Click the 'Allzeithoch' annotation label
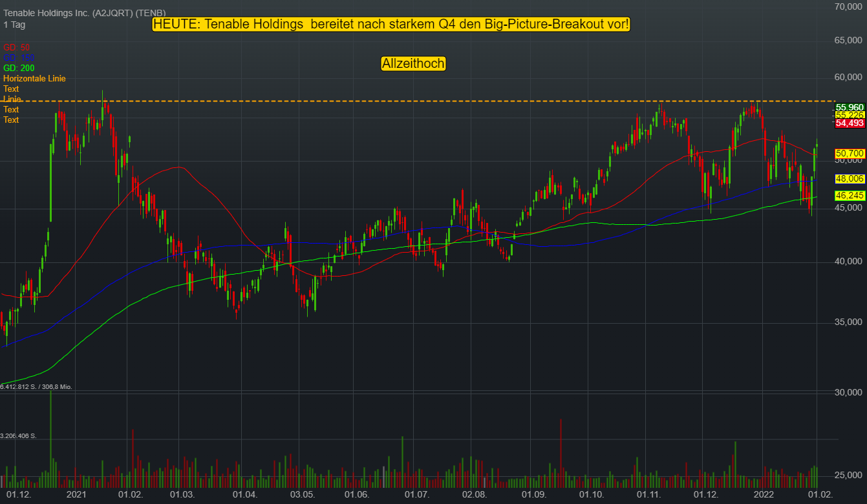The image size is (867, 504). click(x=413, y=63)
